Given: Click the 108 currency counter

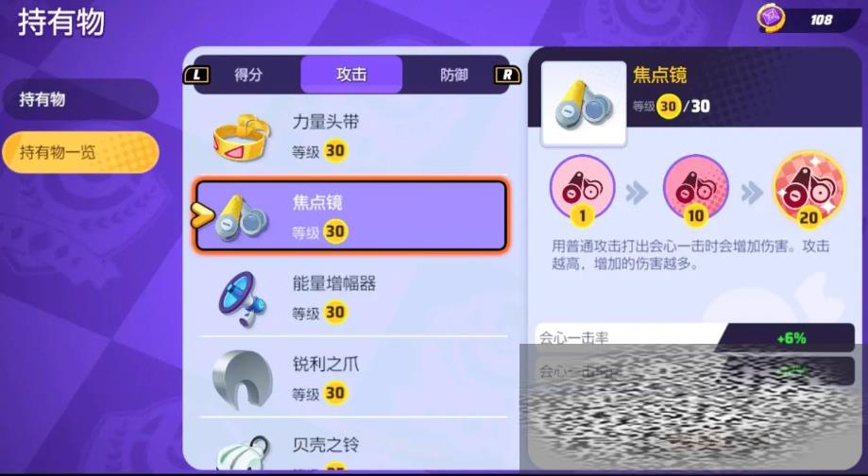Looking at the screenshot, I should [x=821, y=20].
